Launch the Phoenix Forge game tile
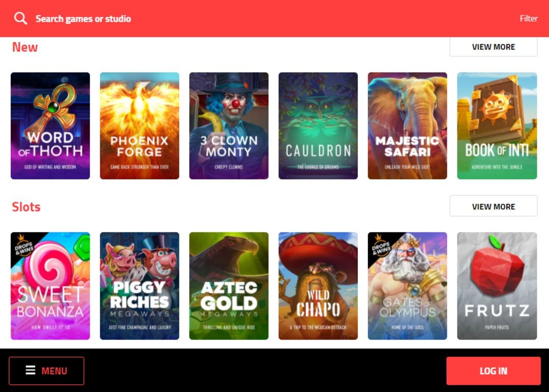549x392 pixels. (140, 126)
